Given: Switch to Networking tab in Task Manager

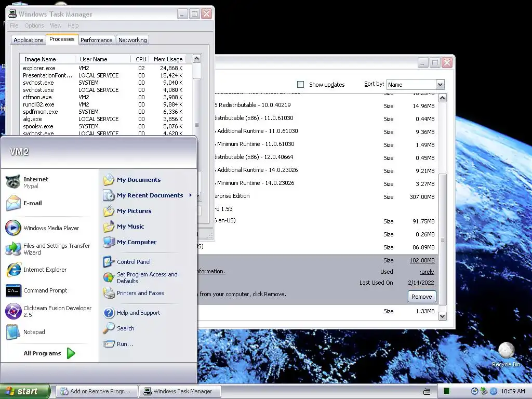Looking at the screenshot, I should point(132,40).
